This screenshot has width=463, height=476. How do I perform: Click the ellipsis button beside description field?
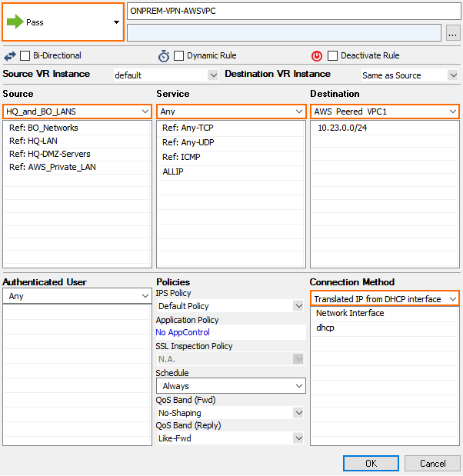pos(453,33)
